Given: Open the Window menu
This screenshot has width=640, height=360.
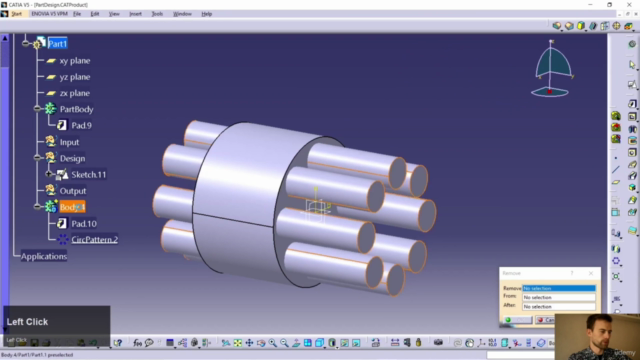Looking at the screenshot, I should point(182,14).
